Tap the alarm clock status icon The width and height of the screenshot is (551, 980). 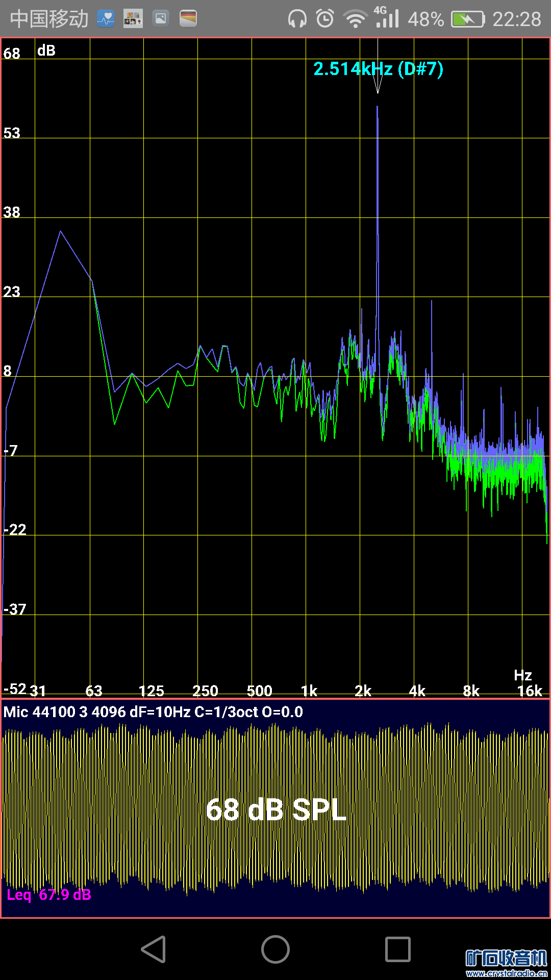325,19
